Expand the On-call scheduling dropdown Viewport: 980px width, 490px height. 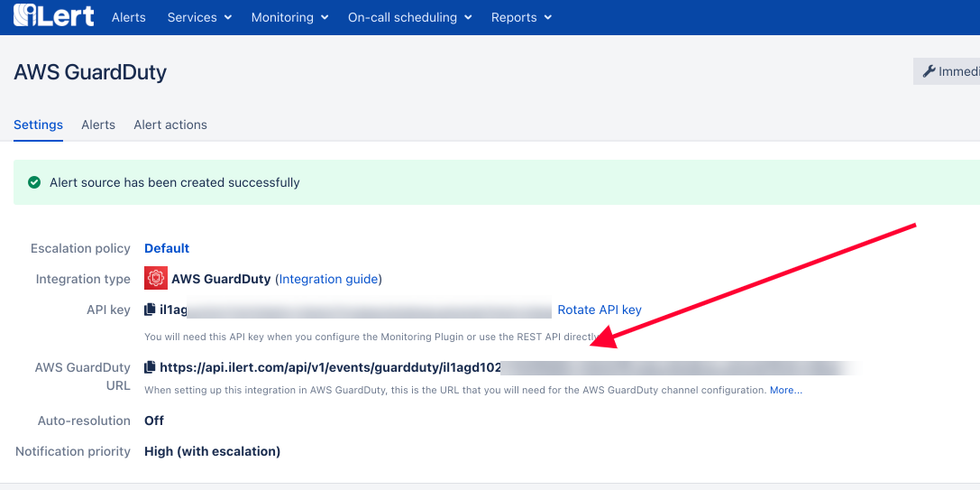(409, 17)
